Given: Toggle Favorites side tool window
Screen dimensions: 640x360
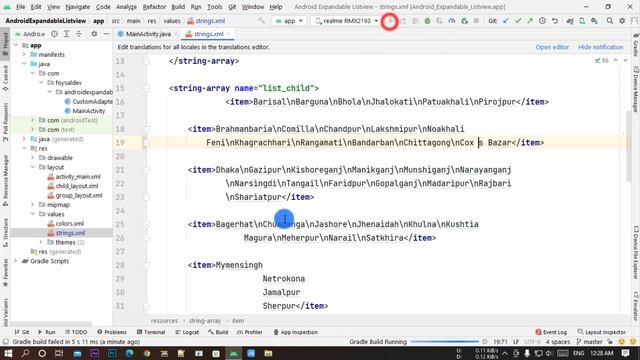Looking at the screenshot, I should click(5, 272).
